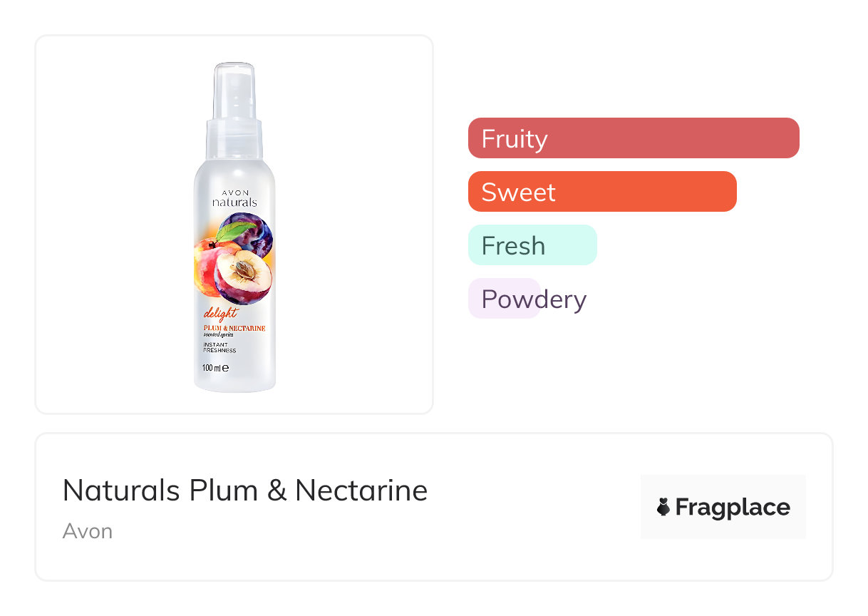Click the word 'Fruity' in the accord bar
The height and width of the screenshot is (616, 868).
(514, 138)
